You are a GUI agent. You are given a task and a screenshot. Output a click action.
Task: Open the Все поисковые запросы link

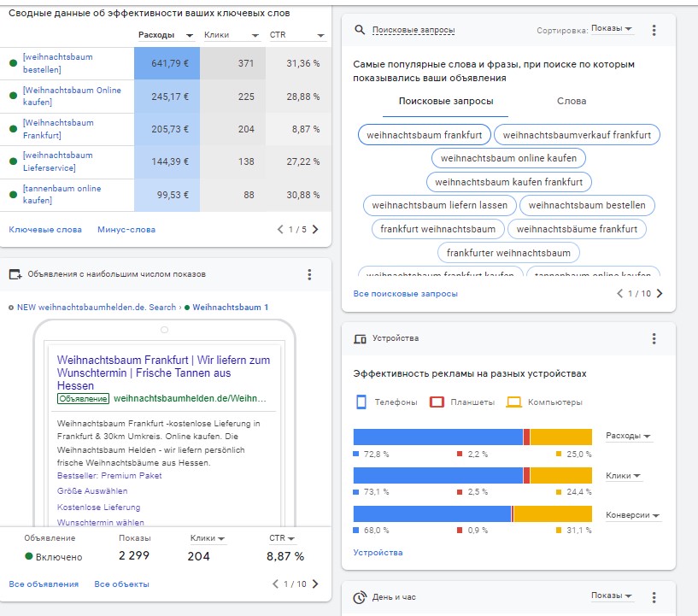click(x=405, y=294)
